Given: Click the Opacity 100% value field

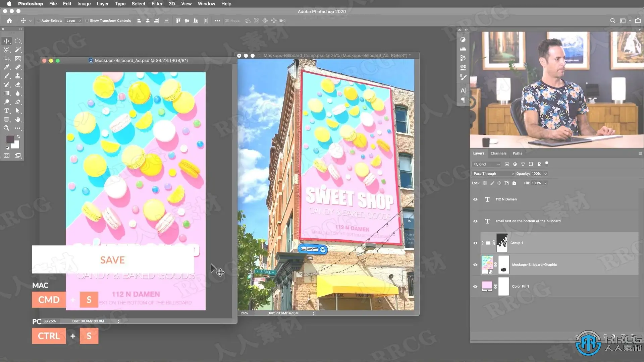Looking at the screenshot, I should 536,174.
